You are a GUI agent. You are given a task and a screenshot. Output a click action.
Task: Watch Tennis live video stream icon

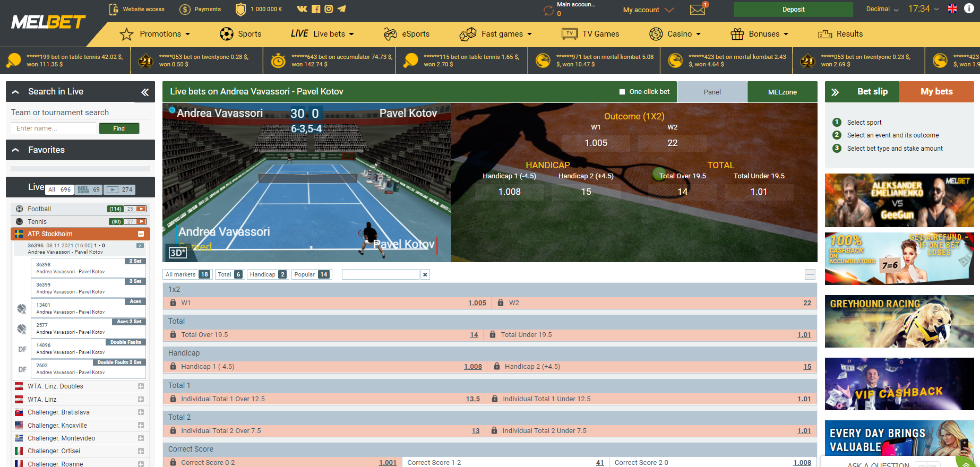coord(141,222)
